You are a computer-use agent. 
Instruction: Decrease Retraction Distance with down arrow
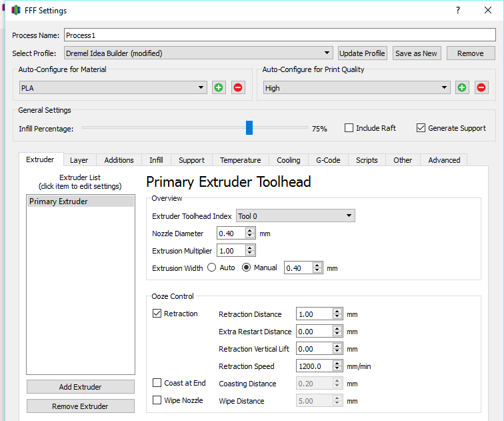337,317
